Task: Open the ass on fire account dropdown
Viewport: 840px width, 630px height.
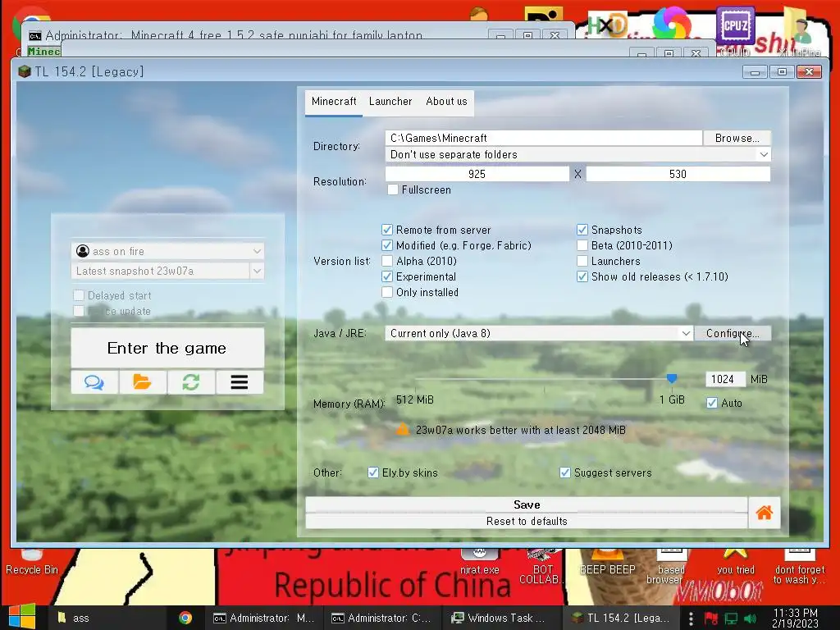Action: [x=167, y=251]
